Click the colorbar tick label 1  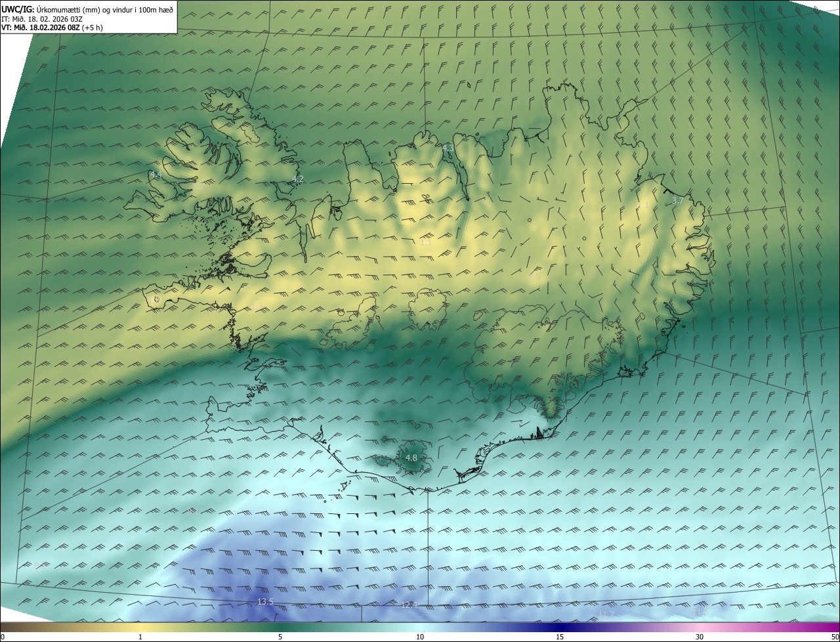pos(140,637)
